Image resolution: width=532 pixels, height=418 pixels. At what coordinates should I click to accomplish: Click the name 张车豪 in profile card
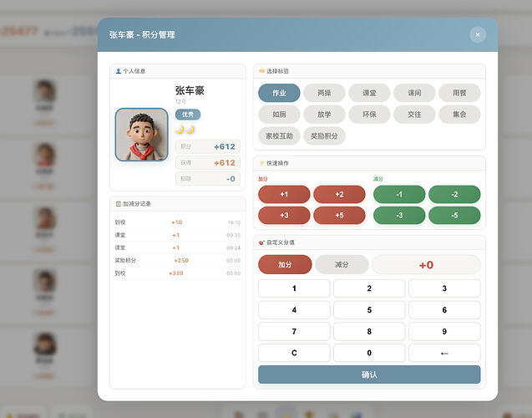(x=190, y=90)
